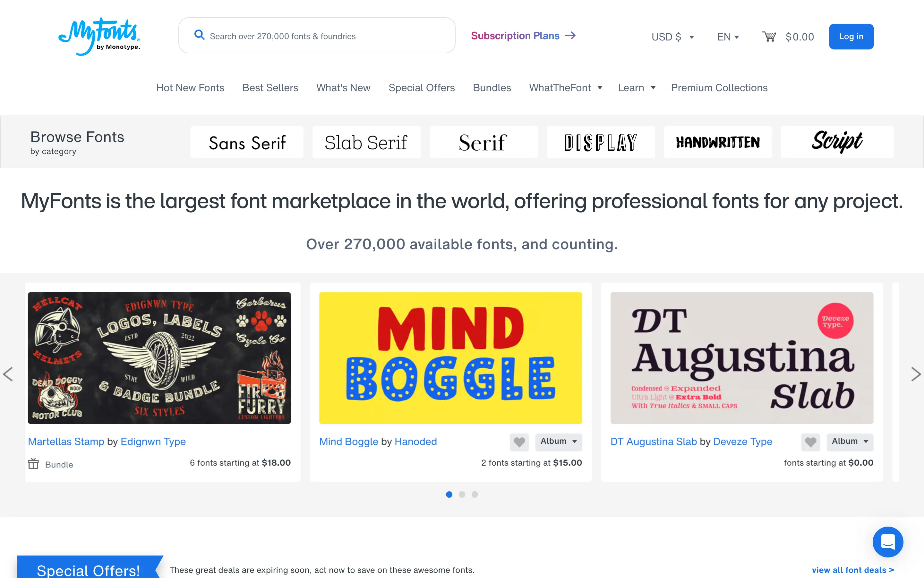This screenshot has width=924, height=578.
Task: Open the USD $ currency dropdown
Action: tap(673, 37)
